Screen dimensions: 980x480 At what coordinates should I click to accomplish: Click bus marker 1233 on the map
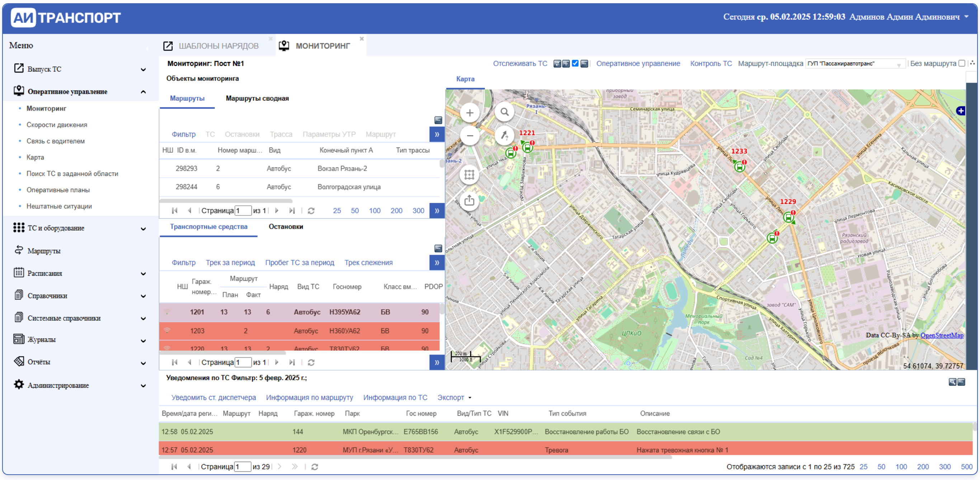pyautogui.click(x=739, y=167)
